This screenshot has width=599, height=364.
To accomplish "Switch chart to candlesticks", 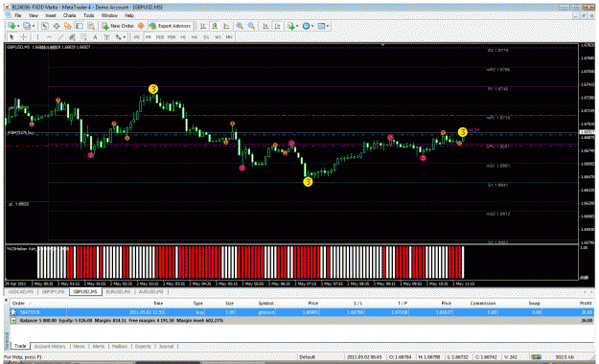I will (x=215, y=26).
